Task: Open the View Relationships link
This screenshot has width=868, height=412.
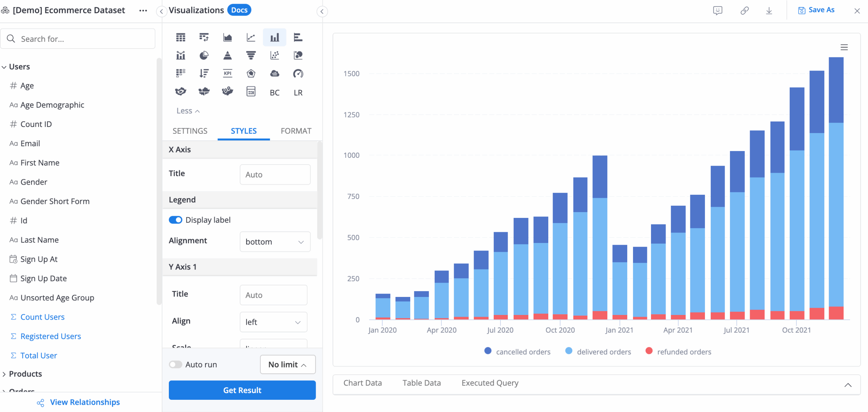Action: click(x=85, y=402)
